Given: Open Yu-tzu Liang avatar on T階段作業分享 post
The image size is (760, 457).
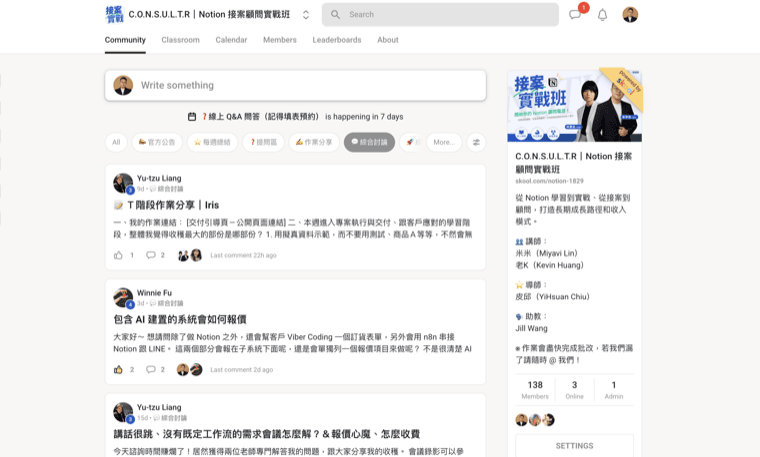Looking at the screenshot, I should point(123,183).
